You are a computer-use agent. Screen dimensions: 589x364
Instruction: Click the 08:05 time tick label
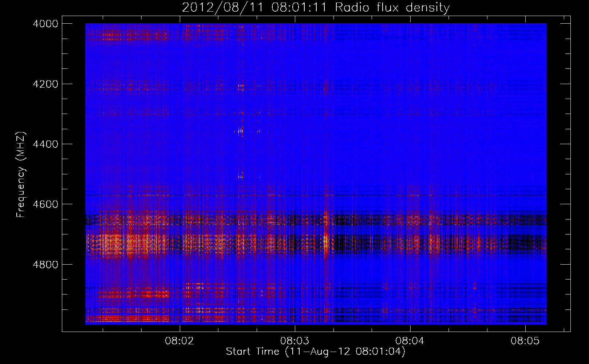point(525,341)
